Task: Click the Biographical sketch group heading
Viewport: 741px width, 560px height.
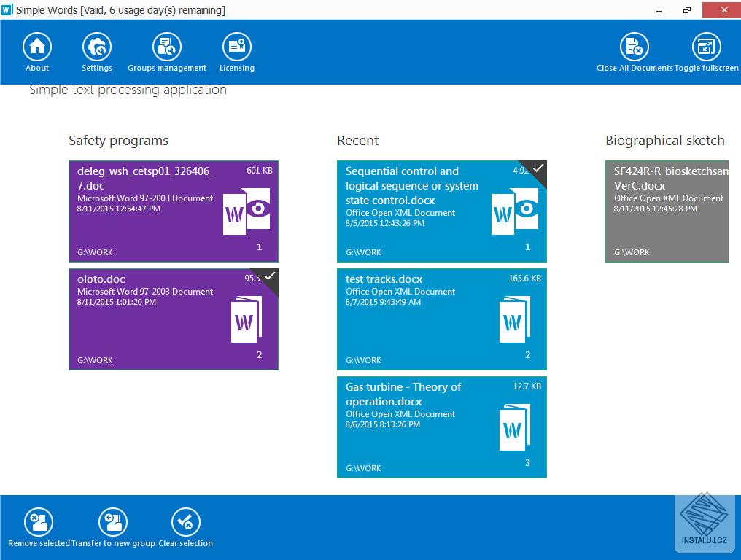Action: [x=665, y=140]
